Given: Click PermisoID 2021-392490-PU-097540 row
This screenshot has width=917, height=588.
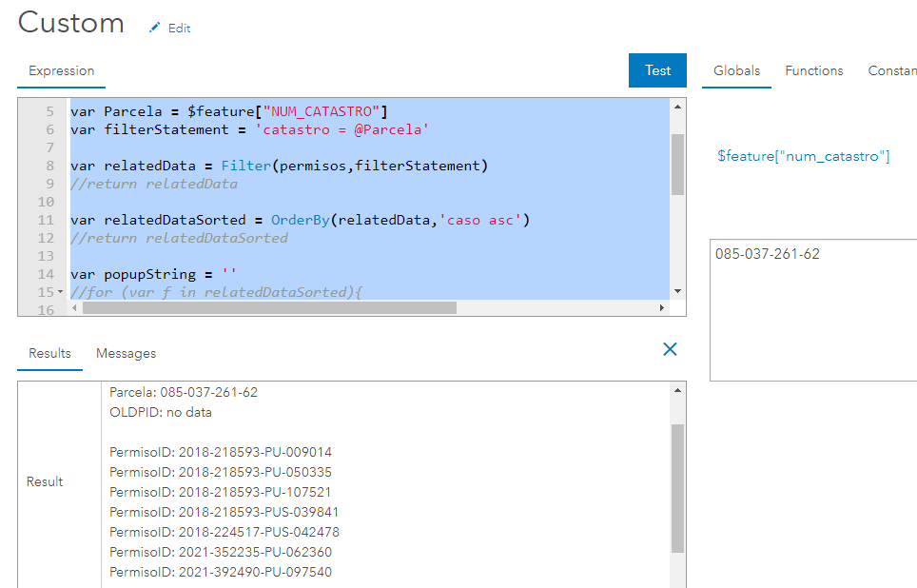Looking at the screenshot, I should coord(221,572).
